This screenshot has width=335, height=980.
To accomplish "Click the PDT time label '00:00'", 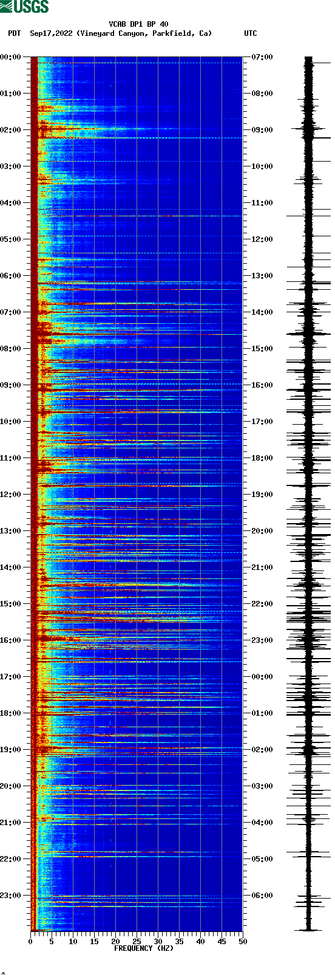I will pos(10,57).
